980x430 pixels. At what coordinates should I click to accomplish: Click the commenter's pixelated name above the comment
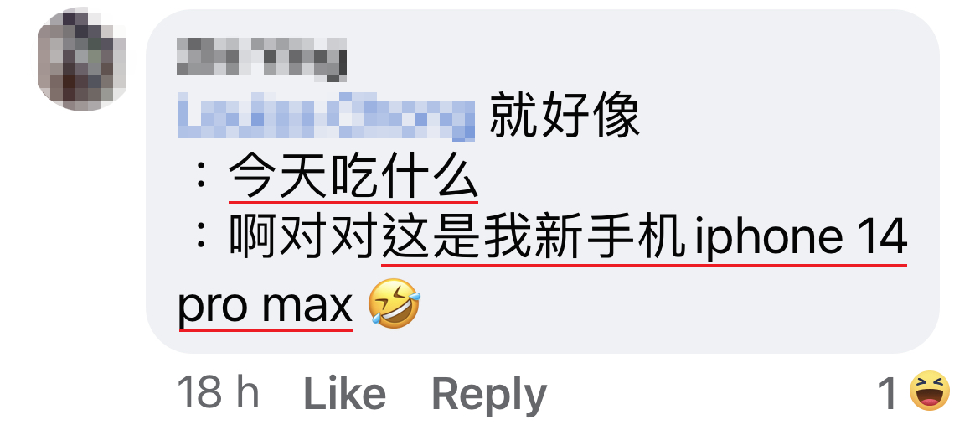point(262,60)
